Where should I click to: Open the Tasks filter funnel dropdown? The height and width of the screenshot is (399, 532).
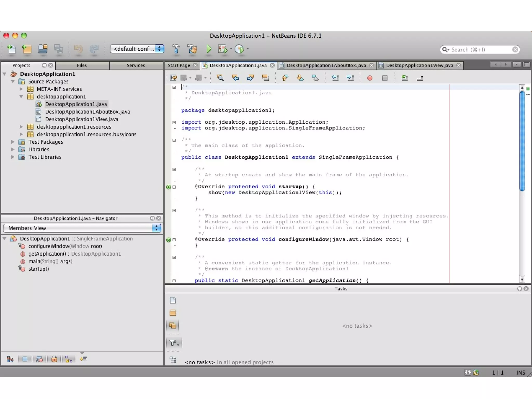[174, 343]
